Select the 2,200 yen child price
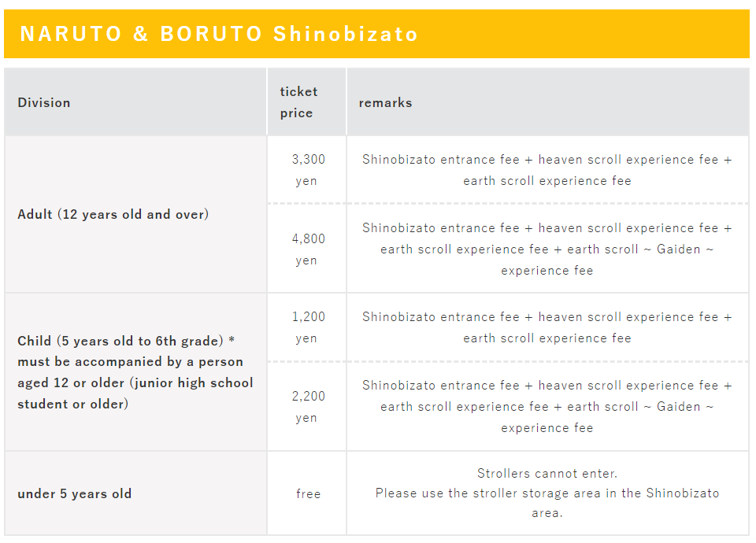Screen dimensions: 756x543 (x=306, y=406)
